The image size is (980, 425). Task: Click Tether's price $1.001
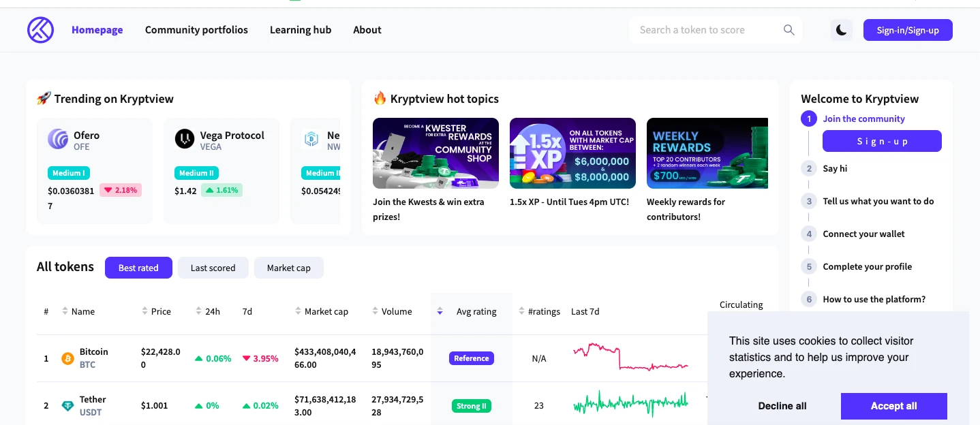(154, 406)
